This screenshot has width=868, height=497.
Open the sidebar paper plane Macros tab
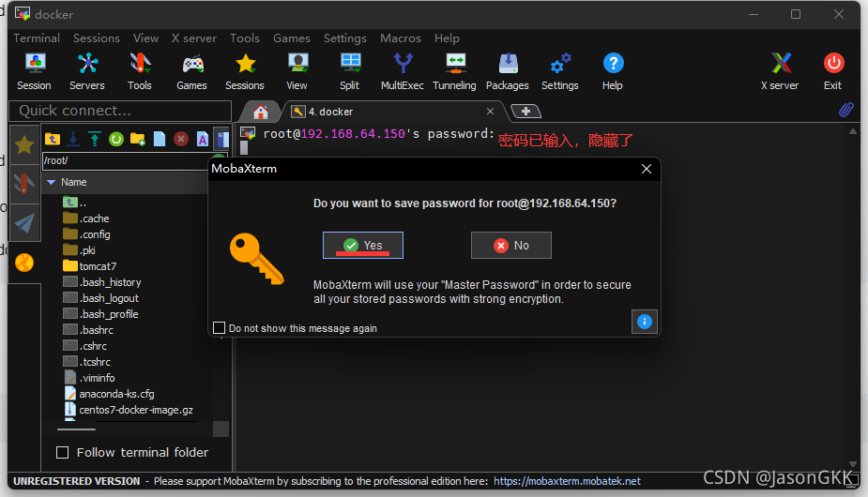pos(24,223)
